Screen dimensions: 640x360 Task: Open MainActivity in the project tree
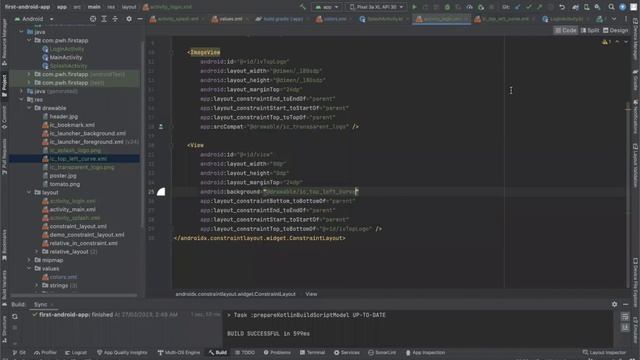pyautogui.click(x=66, y=57)
